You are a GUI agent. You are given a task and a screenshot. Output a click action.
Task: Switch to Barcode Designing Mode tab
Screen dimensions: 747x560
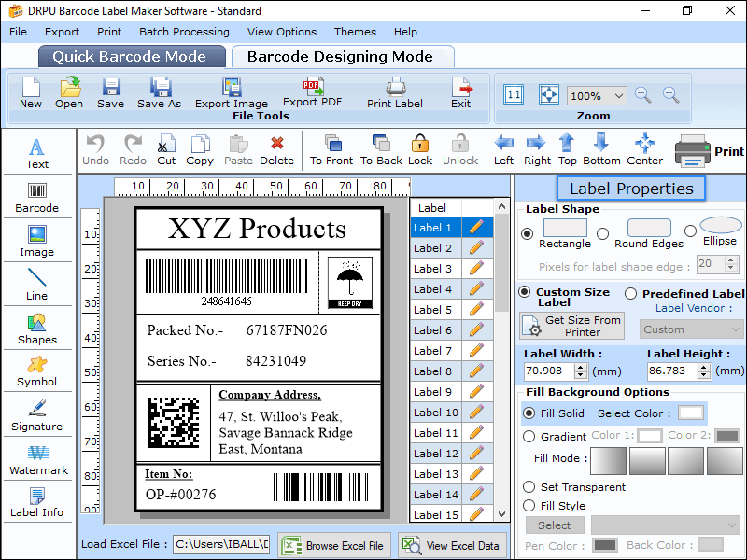click(x=342, y=57)
